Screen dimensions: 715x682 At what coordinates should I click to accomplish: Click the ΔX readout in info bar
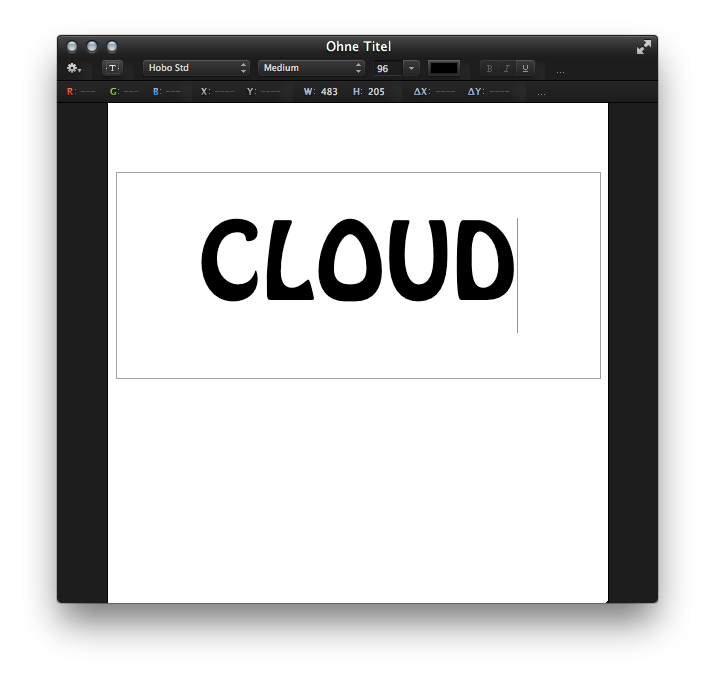click(434, 92)
